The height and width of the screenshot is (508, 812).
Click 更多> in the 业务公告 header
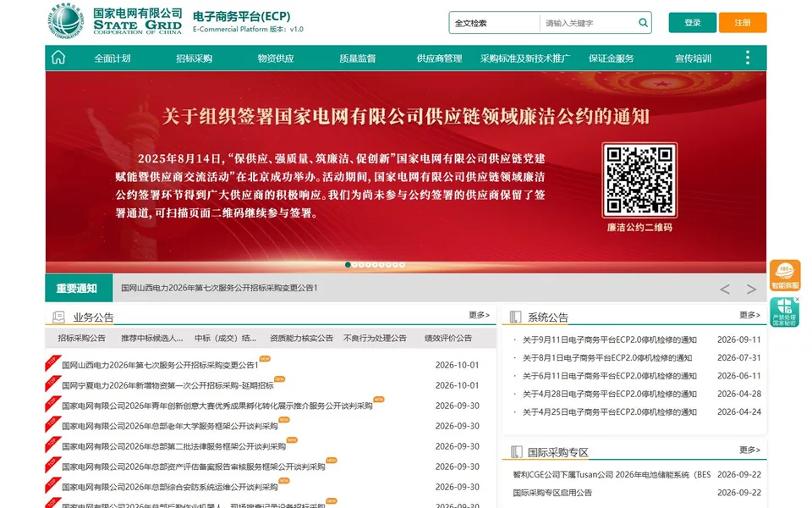pos(479,315)
